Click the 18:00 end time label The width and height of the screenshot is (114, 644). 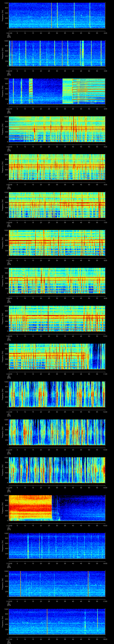click(105, 639)
